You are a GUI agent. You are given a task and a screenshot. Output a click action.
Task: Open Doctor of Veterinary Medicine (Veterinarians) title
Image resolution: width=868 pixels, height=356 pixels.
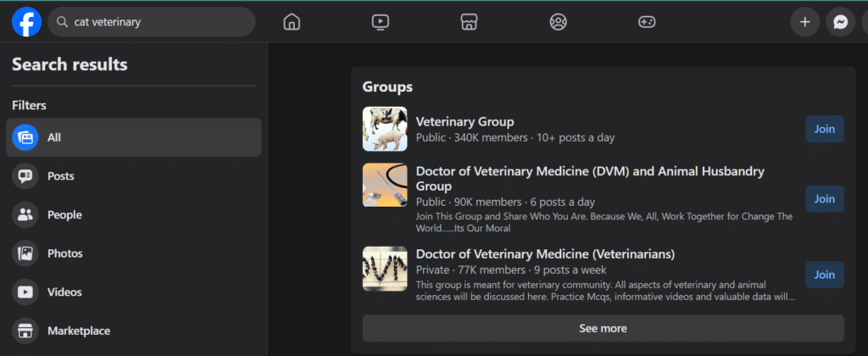click(545, 254)
